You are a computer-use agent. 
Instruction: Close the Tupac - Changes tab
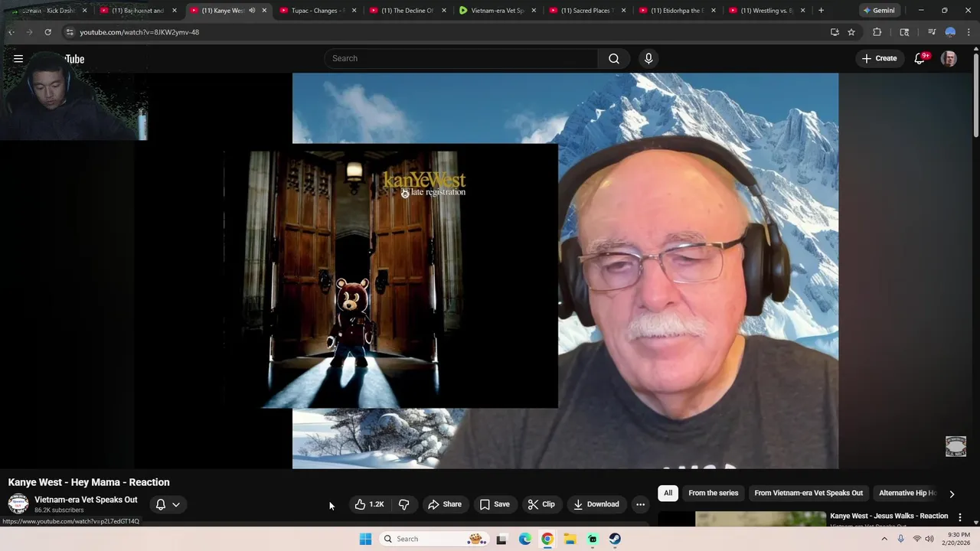[354, 11]
